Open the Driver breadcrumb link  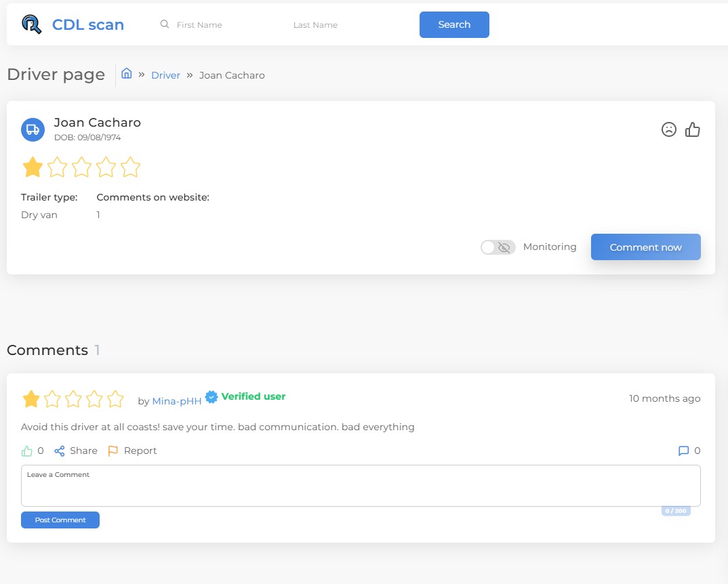[165, 75]
